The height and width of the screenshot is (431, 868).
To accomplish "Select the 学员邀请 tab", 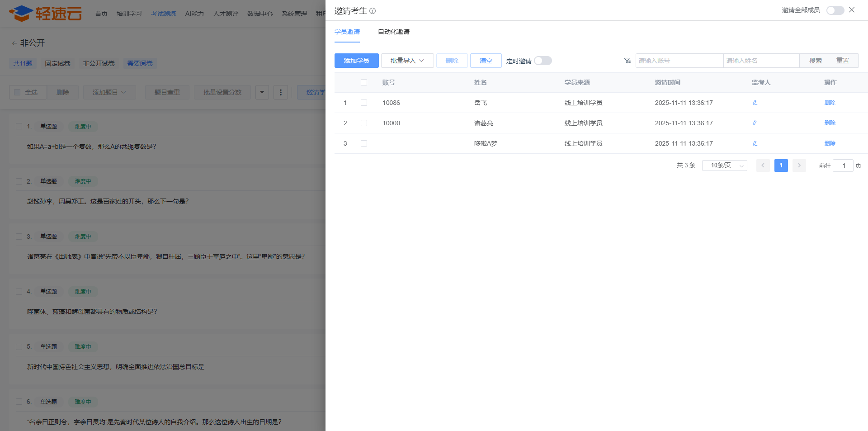I will point(347,32).
